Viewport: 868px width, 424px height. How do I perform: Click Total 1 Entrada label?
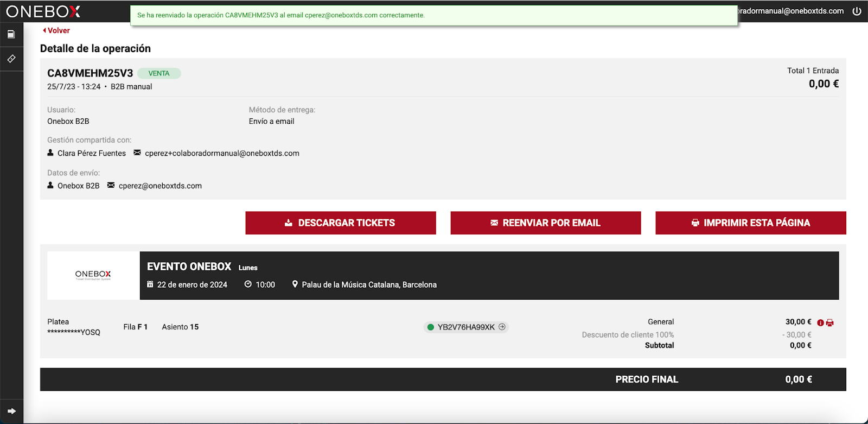click(813, 71)
